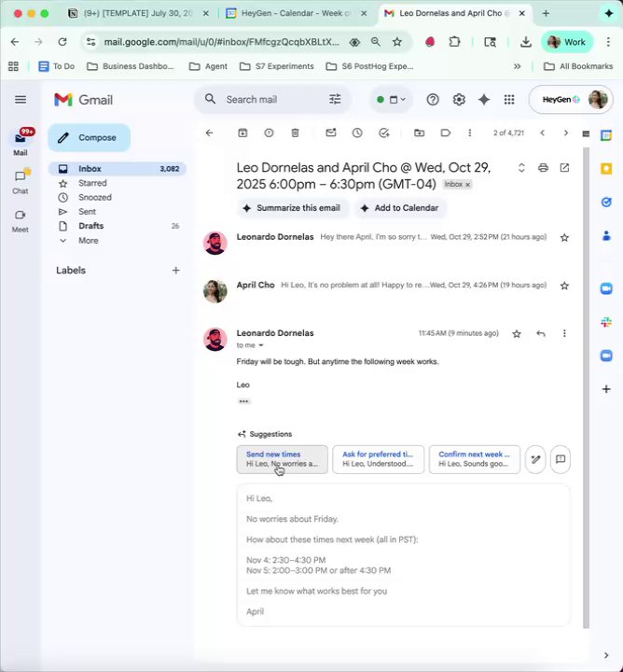623x672 pixels.
Task: Get add-ons plus icon in side panel
Action: tap(606, 389)
